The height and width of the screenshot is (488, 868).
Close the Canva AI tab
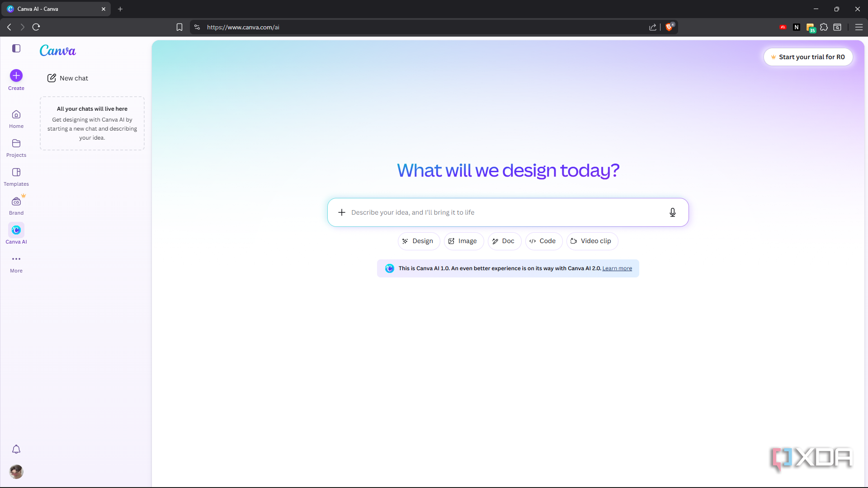(x=104, y=9)
